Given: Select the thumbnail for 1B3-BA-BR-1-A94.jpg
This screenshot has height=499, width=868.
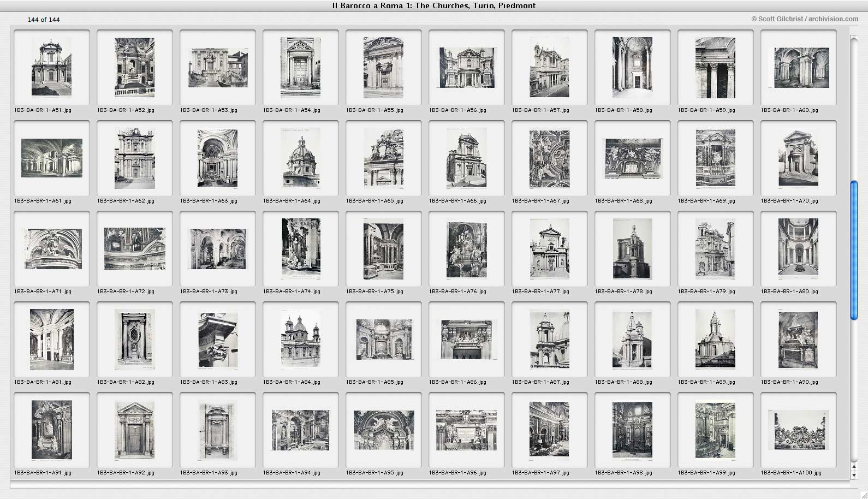Looking at the screenshot, I should 301,430.
